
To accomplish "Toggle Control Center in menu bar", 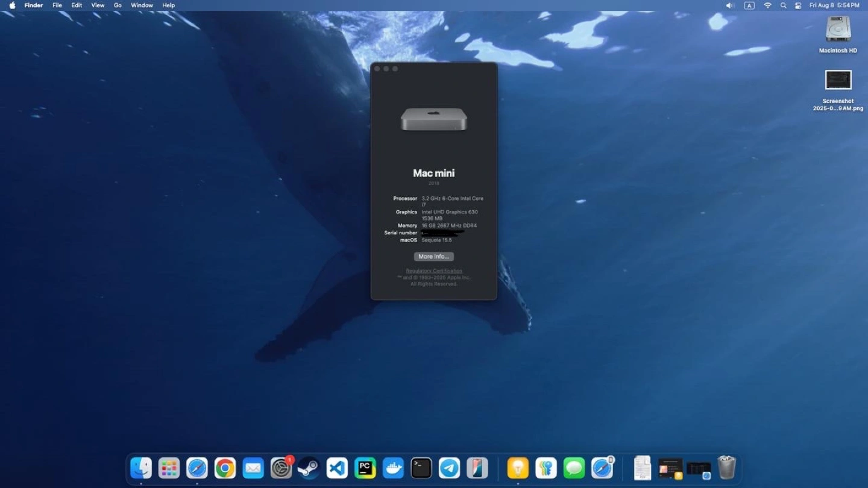I will pyautogui.click(x=798, y=5).
